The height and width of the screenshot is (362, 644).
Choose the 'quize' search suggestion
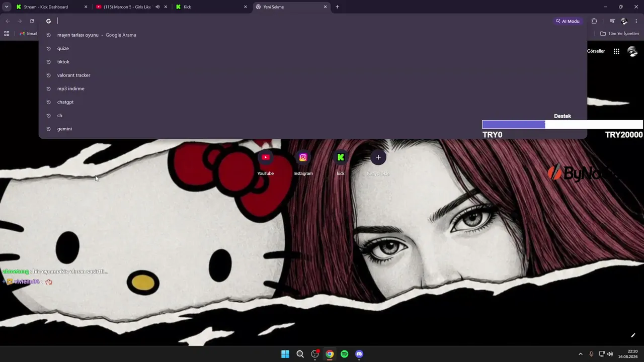[x=312, y=48]
